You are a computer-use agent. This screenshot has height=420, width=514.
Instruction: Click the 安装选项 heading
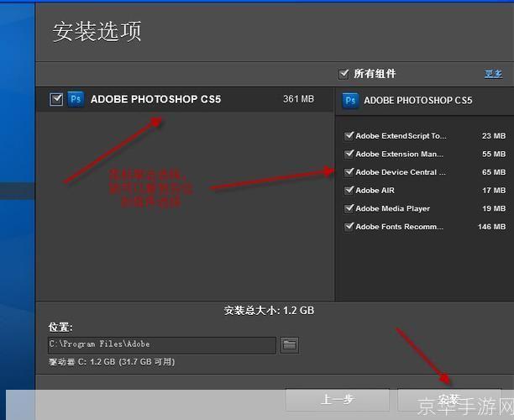coord(97,31)
